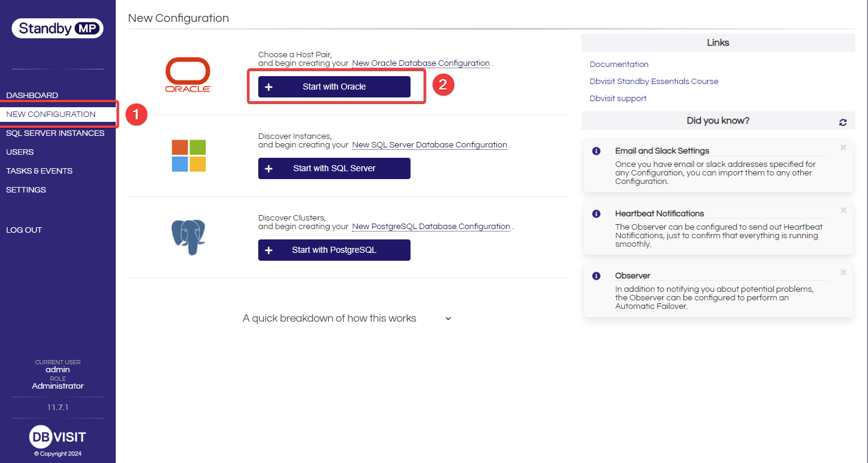Click the Observer tip heading

(x=633, y=276)
